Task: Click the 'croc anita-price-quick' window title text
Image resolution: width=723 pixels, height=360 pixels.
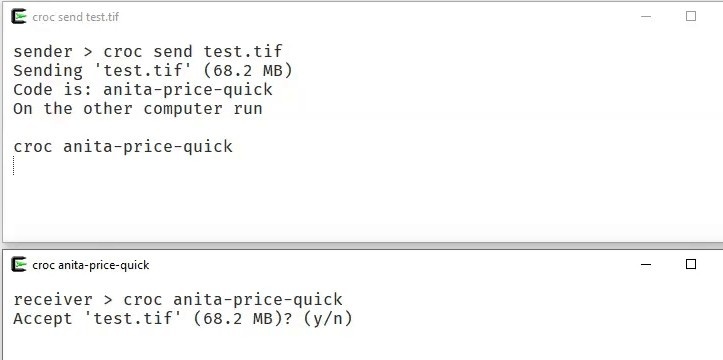Action: tap(91, 265)
